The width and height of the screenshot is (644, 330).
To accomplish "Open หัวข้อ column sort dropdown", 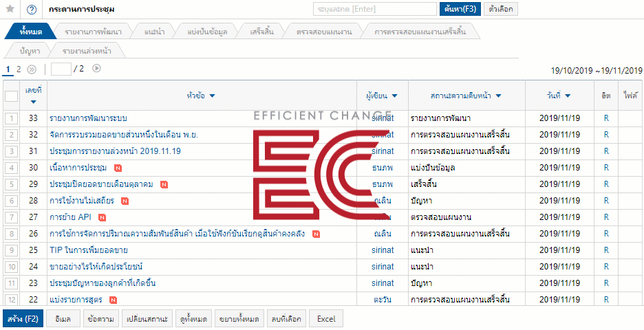I will (x=213, y=96).
